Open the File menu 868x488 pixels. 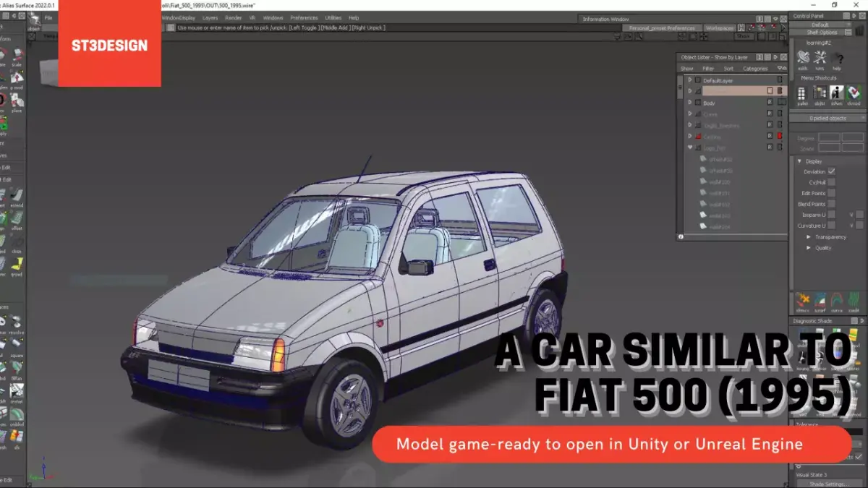48,17
